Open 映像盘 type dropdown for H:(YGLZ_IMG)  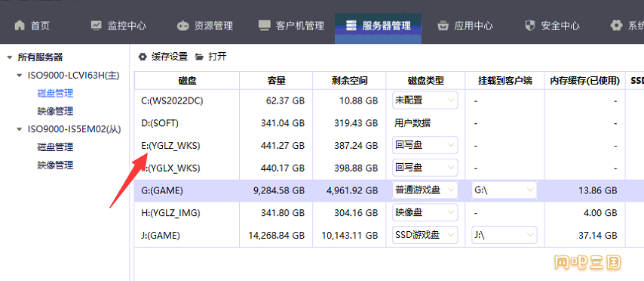coord(425,213)
